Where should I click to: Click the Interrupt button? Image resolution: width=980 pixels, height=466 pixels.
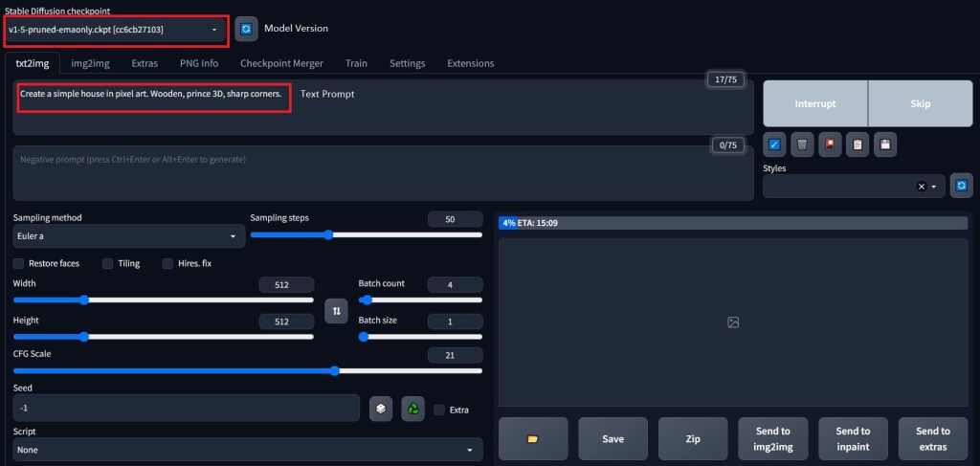pyautogui.click(x=815, y=103)
